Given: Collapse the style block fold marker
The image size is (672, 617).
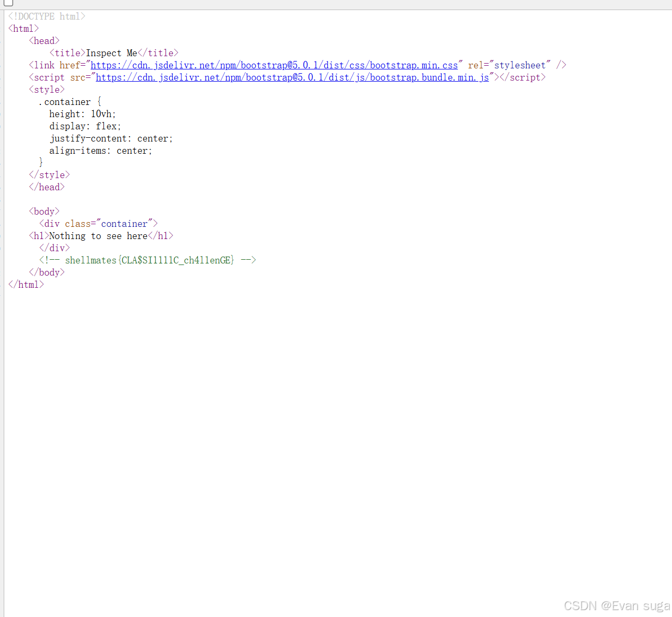Looking at the screenshot, I should click(x=2, y=89).
